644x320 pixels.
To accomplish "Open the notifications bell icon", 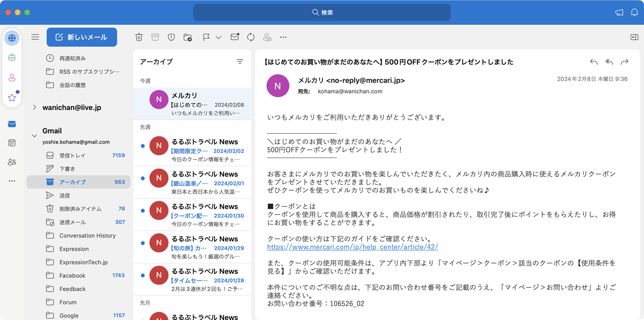I will (634, 12).
